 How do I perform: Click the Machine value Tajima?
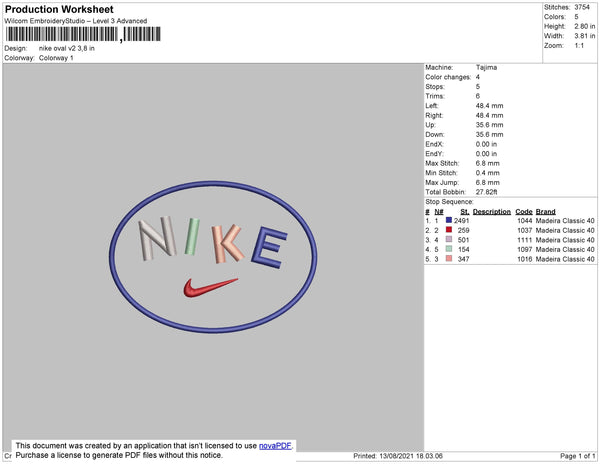tap(486, 67)
